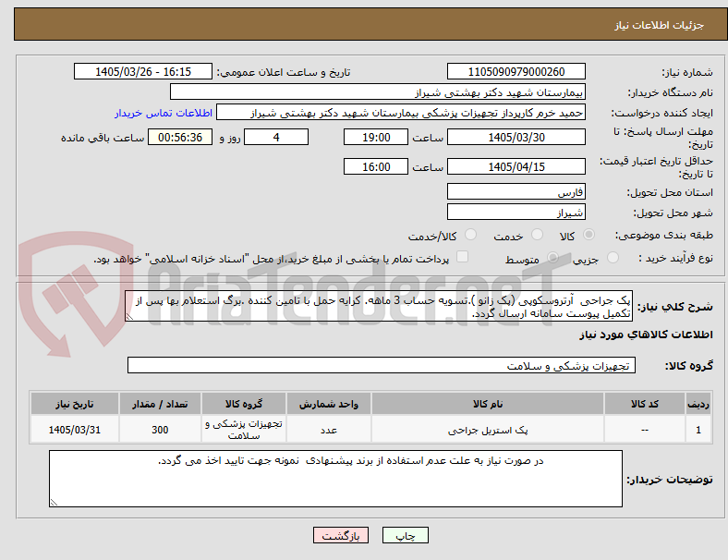Click the table cell group تجهیزات پزشکی و سلامت
The width and height of the screenshot is (728, 560).
(244, 430)
